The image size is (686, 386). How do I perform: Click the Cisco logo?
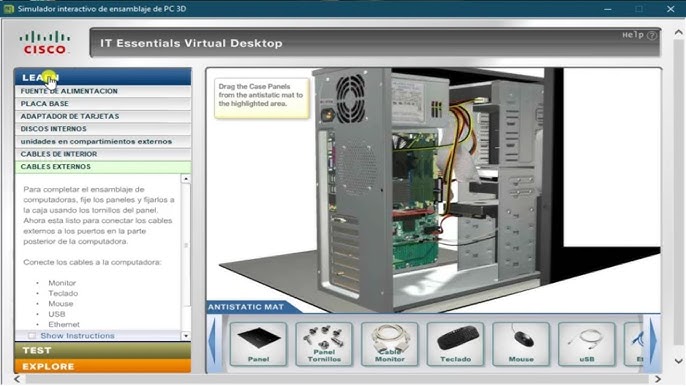click(45, 43)
